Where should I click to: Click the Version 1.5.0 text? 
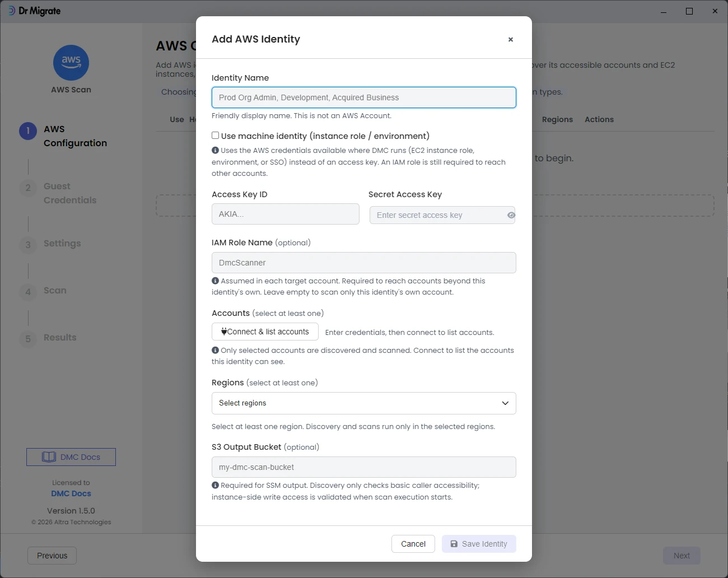(x=71, y=511)
